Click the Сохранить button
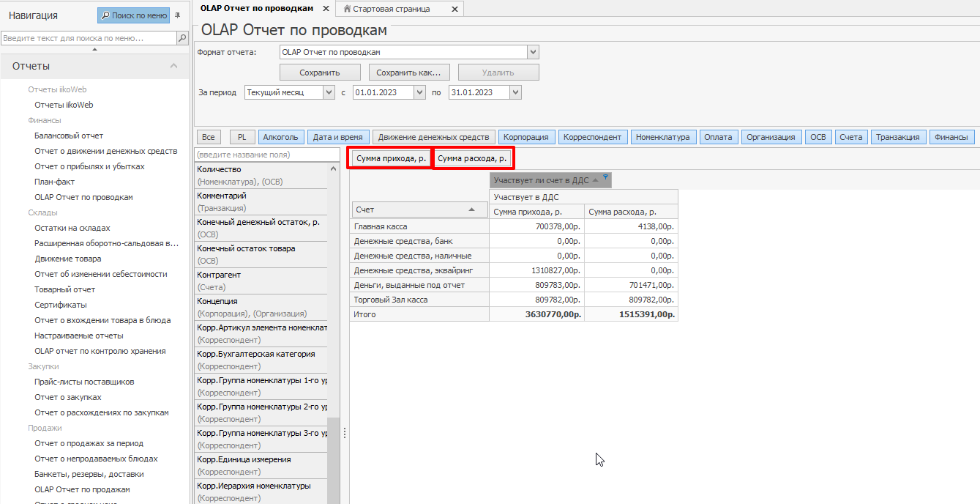The height and width of the screenshot is (504, 980). pos(320,73)
